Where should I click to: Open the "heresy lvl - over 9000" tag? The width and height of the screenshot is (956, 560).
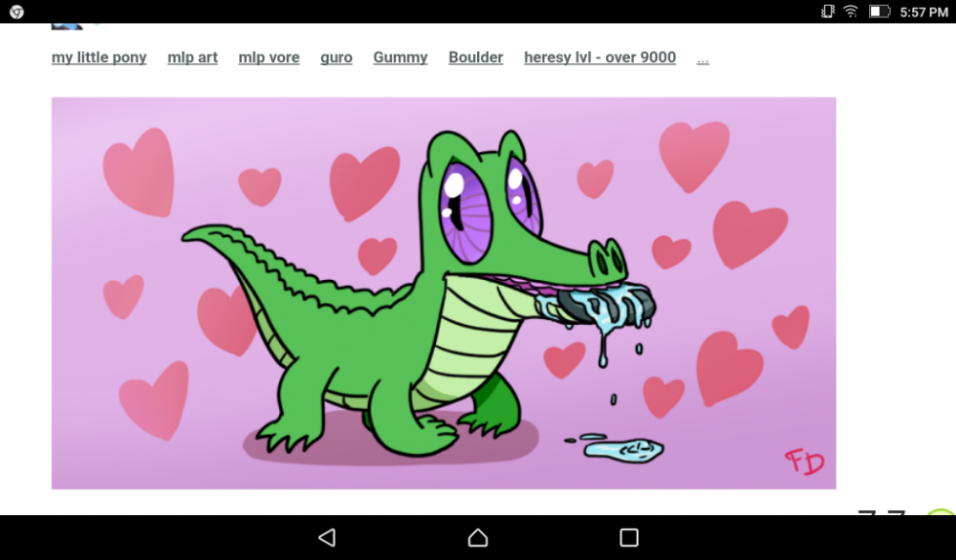pos(599,57)
